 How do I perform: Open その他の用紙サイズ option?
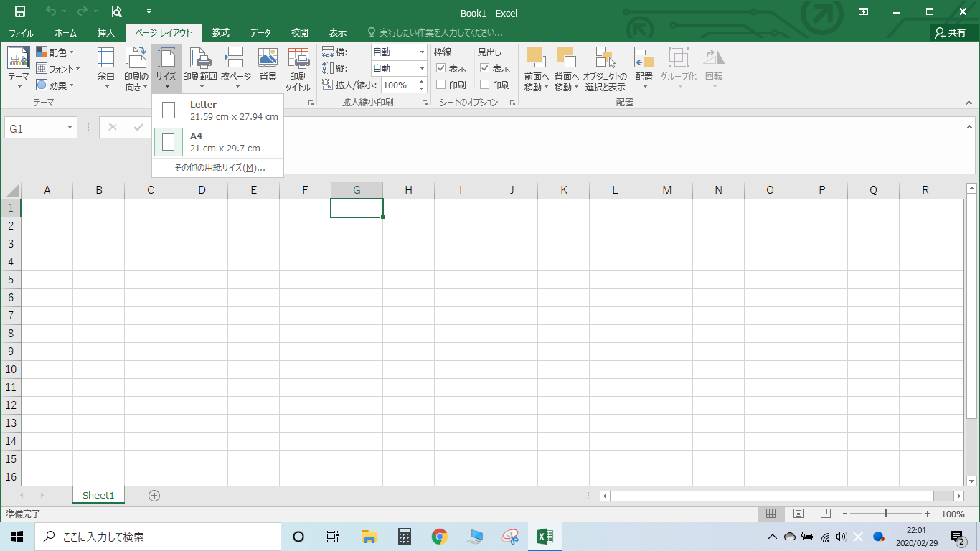pyautogui.click(x=218, y=168)
